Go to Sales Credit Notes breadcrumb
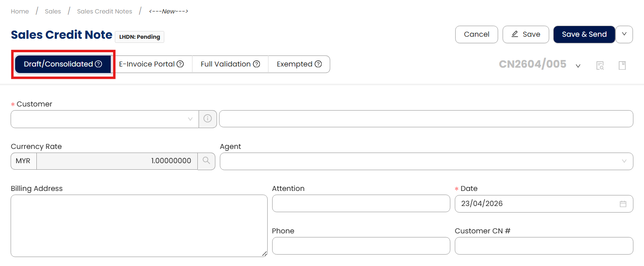The height and width of the screenshot is (266, 644). pyautogui.click(x=105, y=11)
